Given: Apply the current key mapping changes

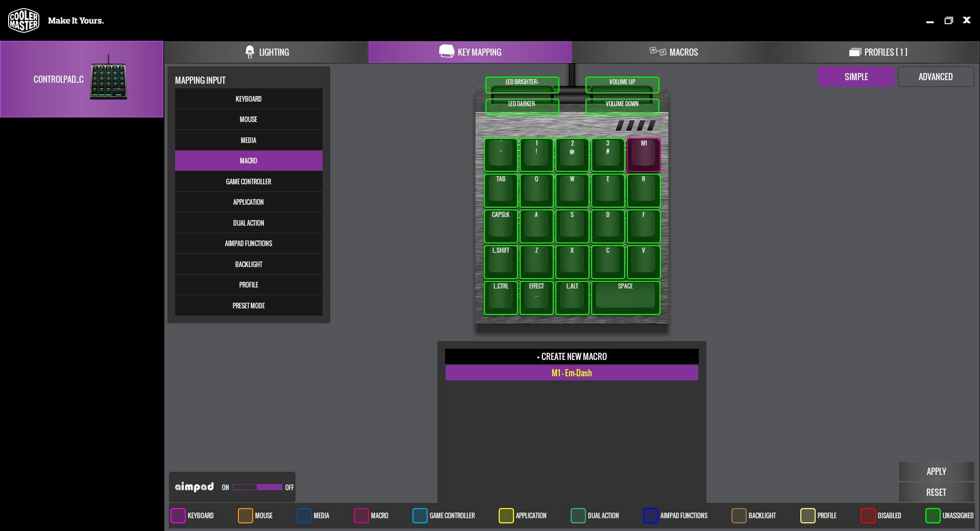Looking at the screenshot, I should click(x=936, y=471).
